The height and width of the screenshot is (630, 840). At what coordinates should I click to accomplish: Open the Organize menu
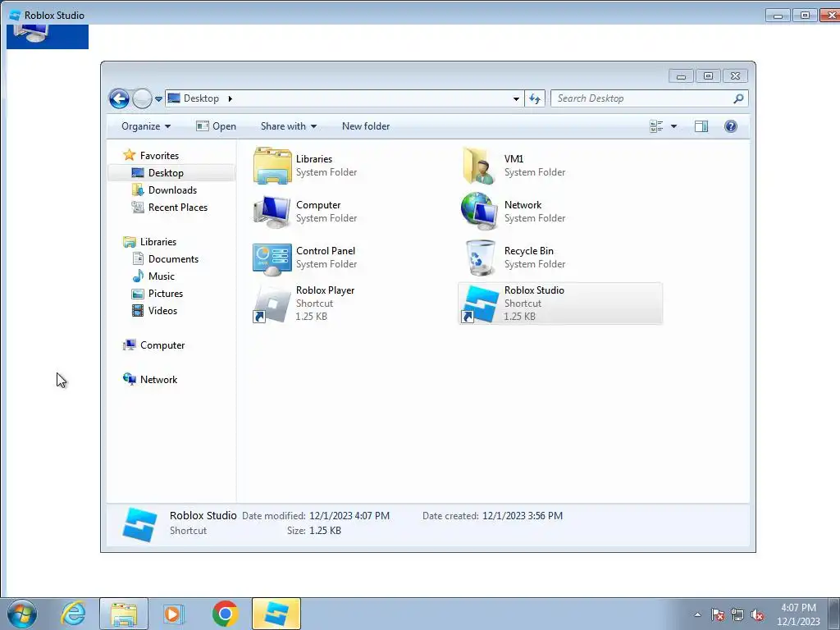point(146,126)
